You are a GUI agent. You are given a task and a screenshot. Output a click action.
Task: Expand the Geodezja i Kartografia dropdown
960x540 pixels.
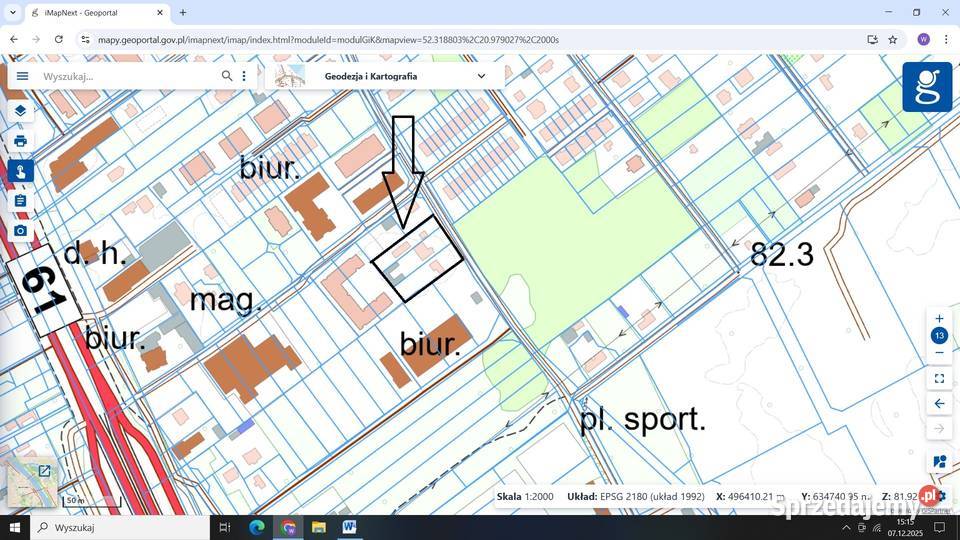pos(385,77)
